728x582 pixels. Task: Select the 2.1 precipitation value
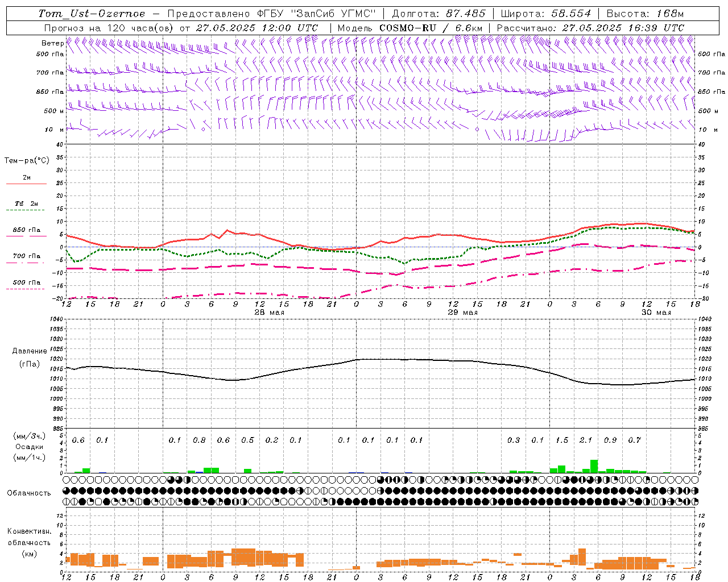(586, 440)
